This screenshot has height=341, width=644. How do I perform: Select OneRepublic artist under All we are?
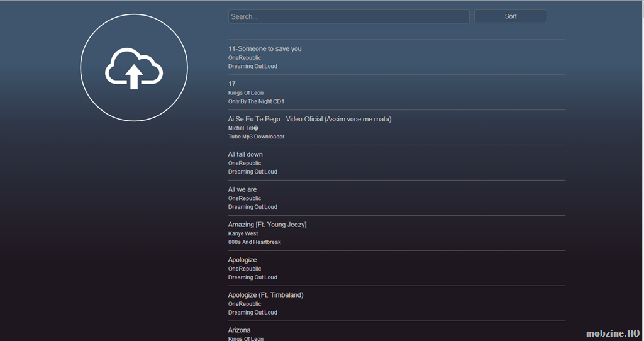coord(245,198)
